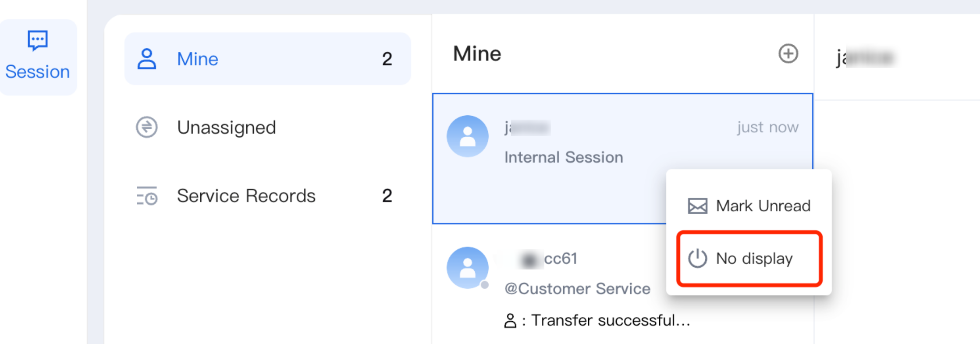Open the Session sidebar label
Viewport: 980px width, 344px height.
[x=38, y=72]
